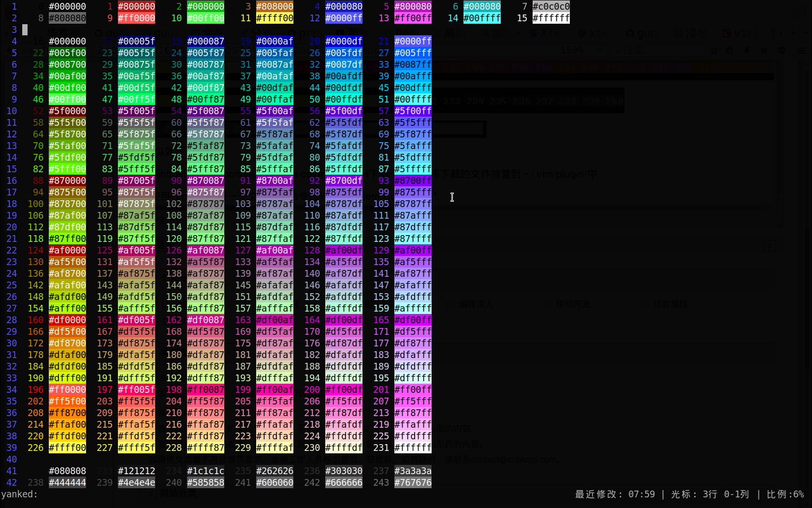Click color index number 230
812x508 pixels.
pos(312,448)
